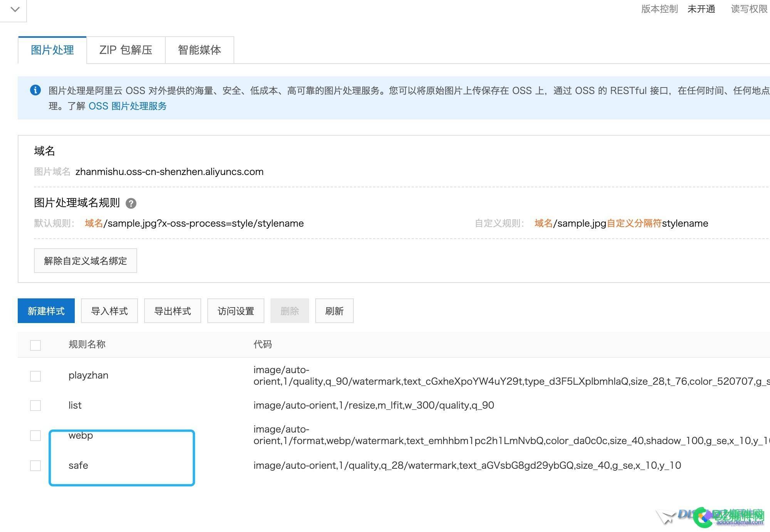Check the checkbox for the safe style

[x=35, y=466]
